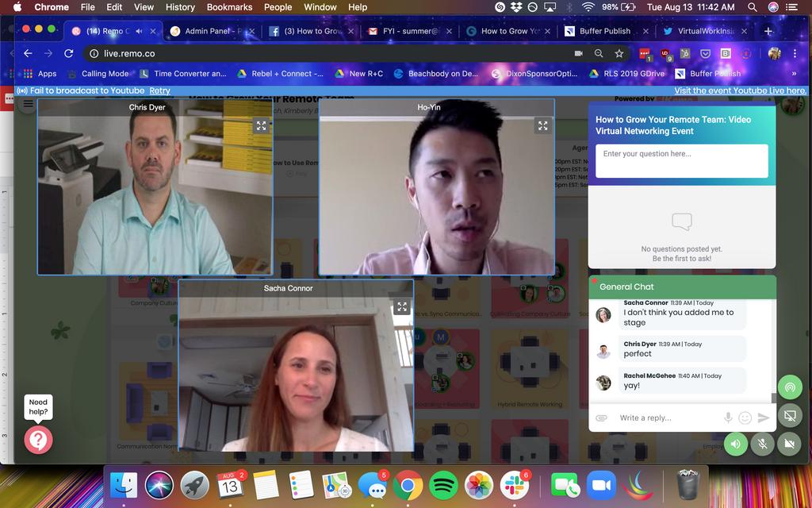The width and height of the screenshot is (812, 508).
Task: Open Rebel + Connect bookmark
Action: click(x=280, y=74)
